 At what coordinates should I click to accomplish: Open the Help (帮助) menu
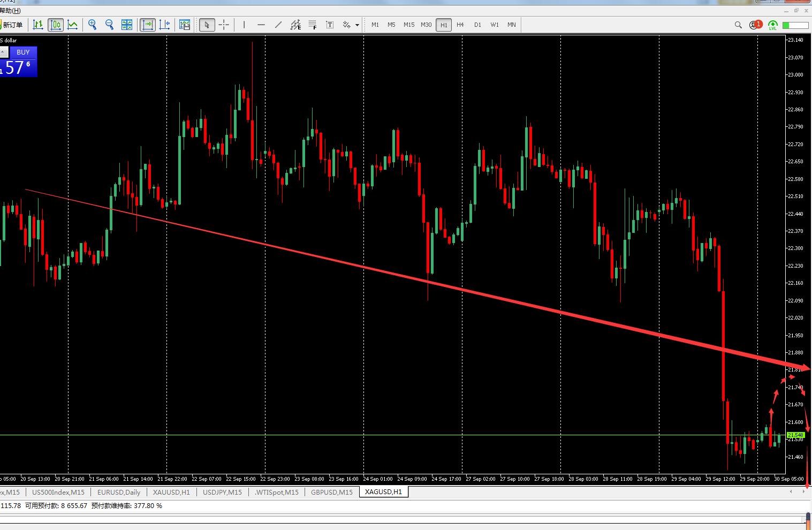pyautogui.click(x=10, y=11)
